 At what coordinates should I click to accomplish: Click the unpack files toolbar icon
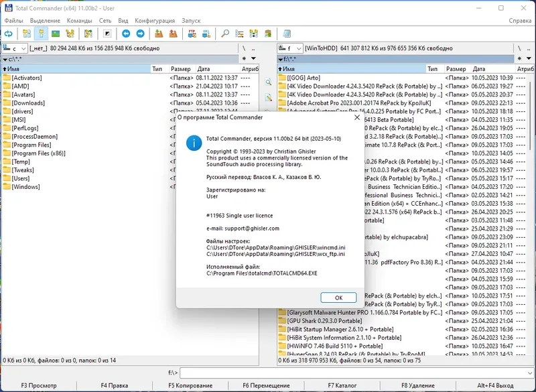pos(174,34)
